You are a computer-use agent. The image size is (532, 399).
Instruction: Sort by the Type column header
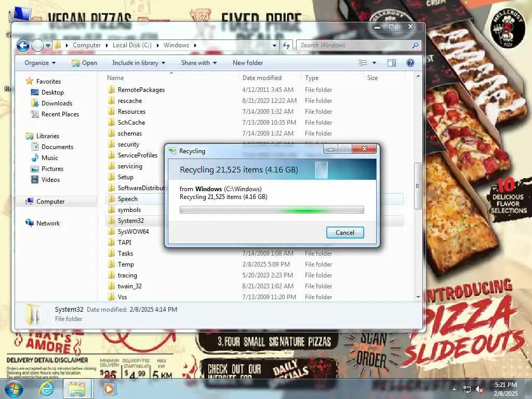click(x=312, y=78)
